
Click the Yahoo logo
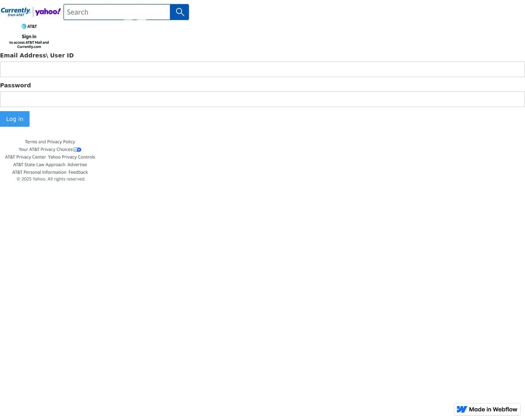[48, 12]
